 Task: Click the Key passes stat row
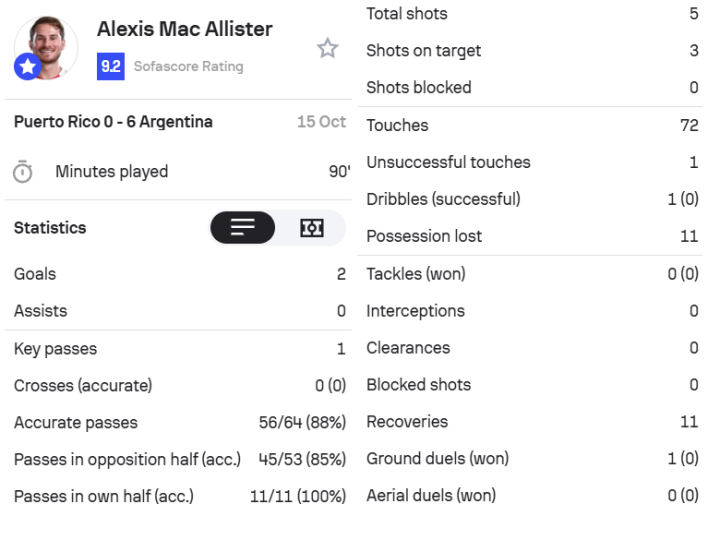pos(179,349)
